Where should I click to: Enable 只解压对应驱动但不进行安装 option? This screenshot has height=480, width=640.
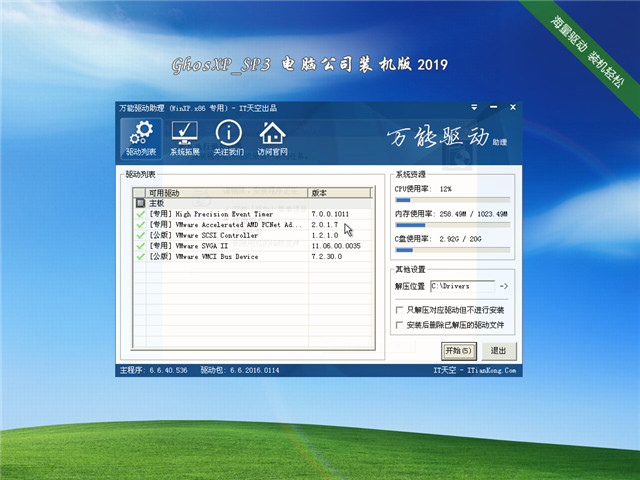[x=400, y=310]
